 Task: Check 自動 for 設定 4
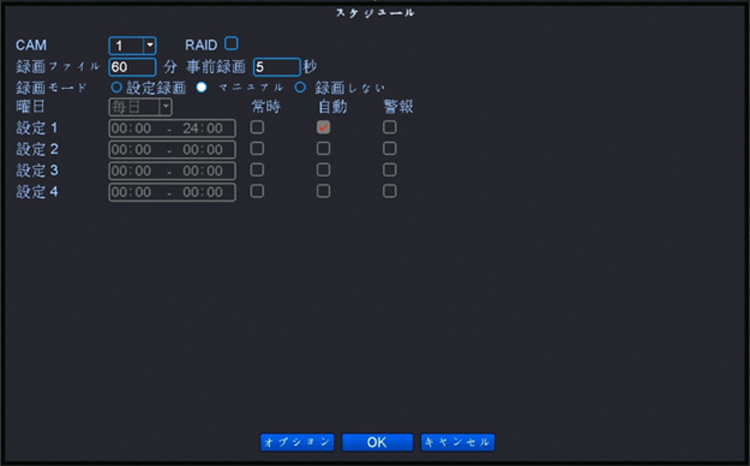click(323, 191)
